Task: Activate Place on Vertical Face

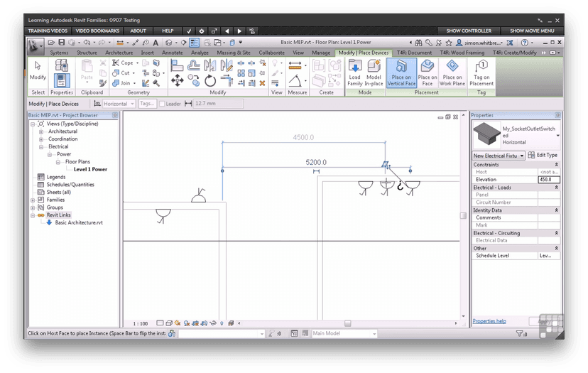Action: tap(401, 72)
